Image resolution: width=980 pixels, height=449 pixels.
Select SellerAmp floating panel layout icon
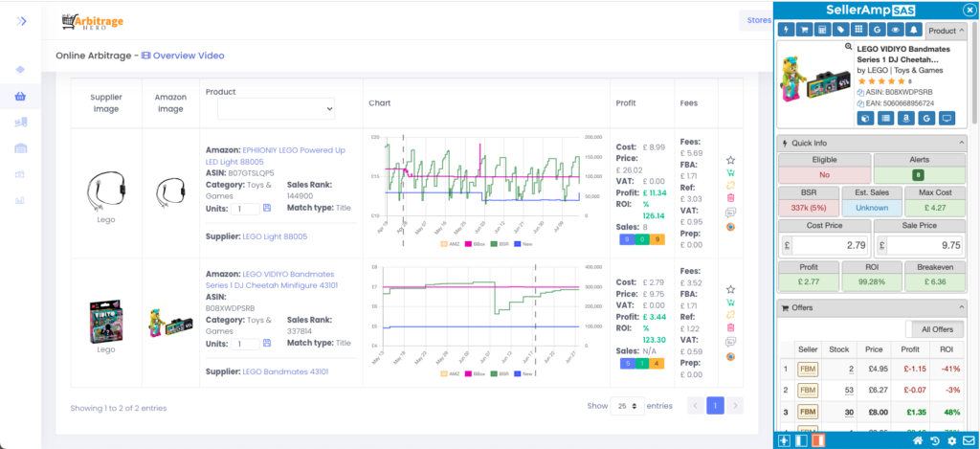tap(784, 441)
